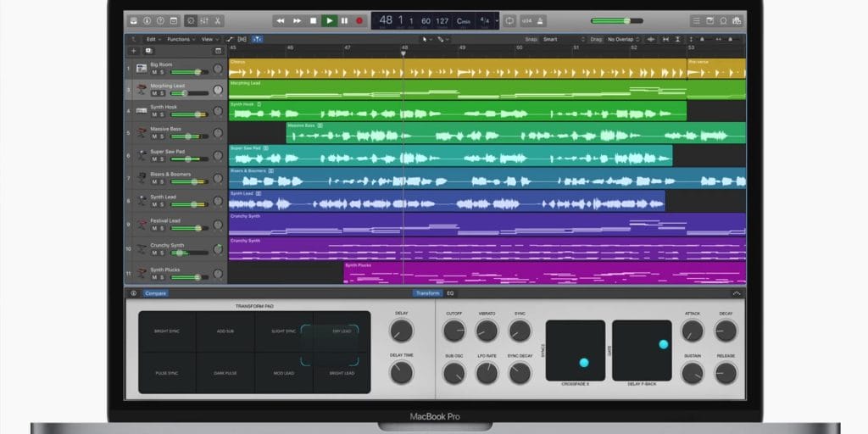Mute the Synth Hook track

[154, 114]
